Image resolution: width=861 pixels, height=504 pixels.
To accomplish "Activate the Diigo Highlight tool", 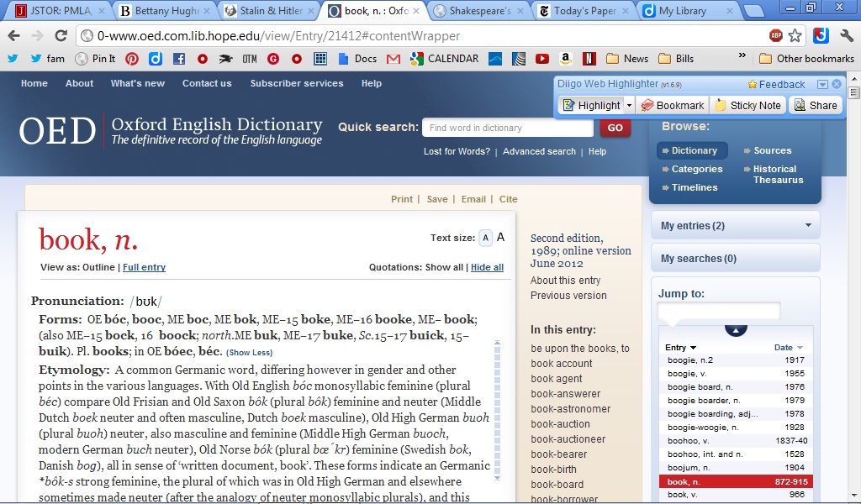I will [x=591, y=105].
